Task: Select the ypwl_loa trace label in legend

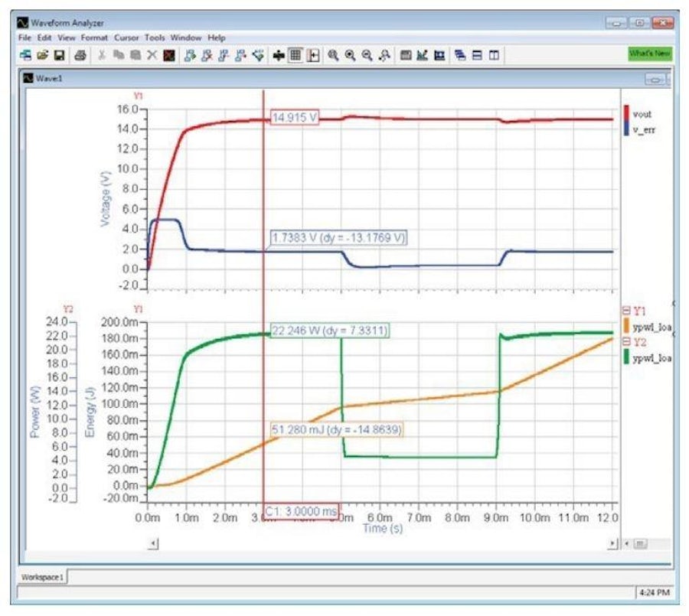Action: pyautogui.click(x=652, y=329)
